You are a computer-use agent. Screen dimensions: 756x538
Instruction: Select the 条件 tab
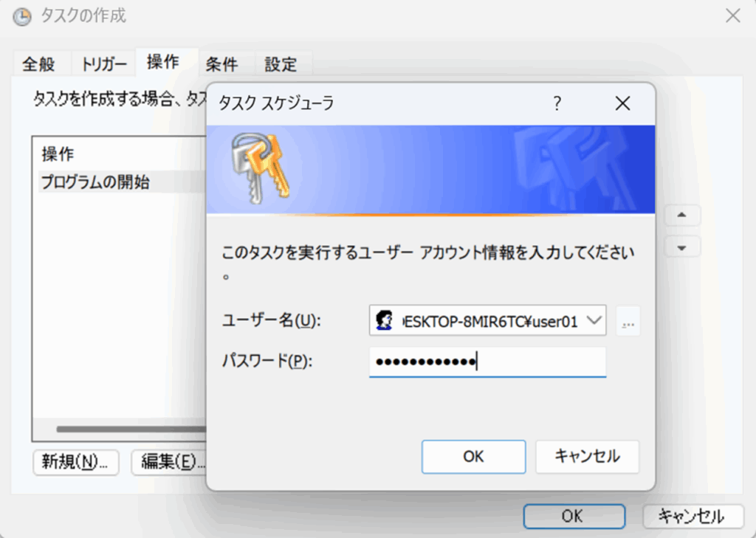tap(221, 64)
